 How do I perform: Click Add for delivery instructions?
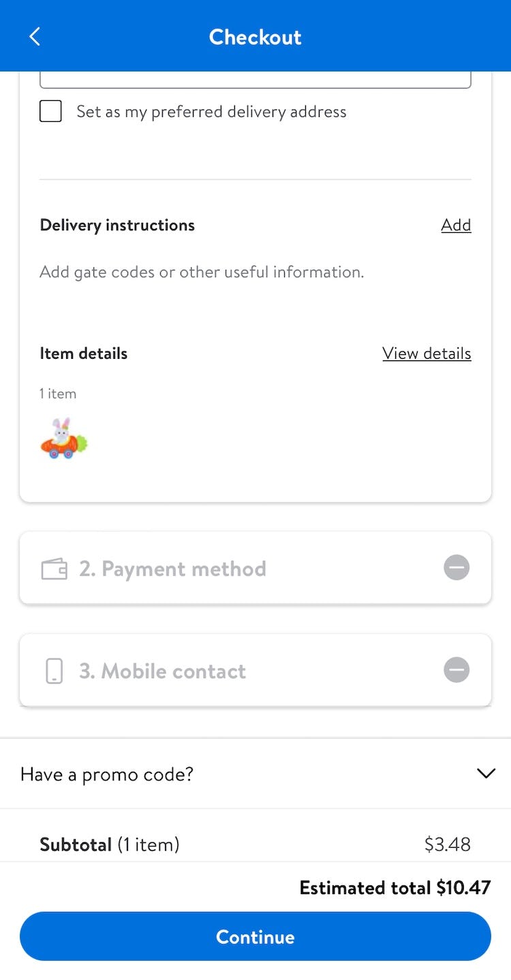pos(456,225)
